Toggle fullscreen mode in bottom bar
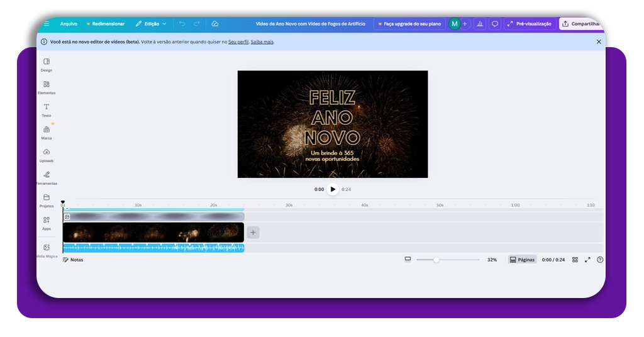The height and width of the screenshot is (337, 644). 587,260
